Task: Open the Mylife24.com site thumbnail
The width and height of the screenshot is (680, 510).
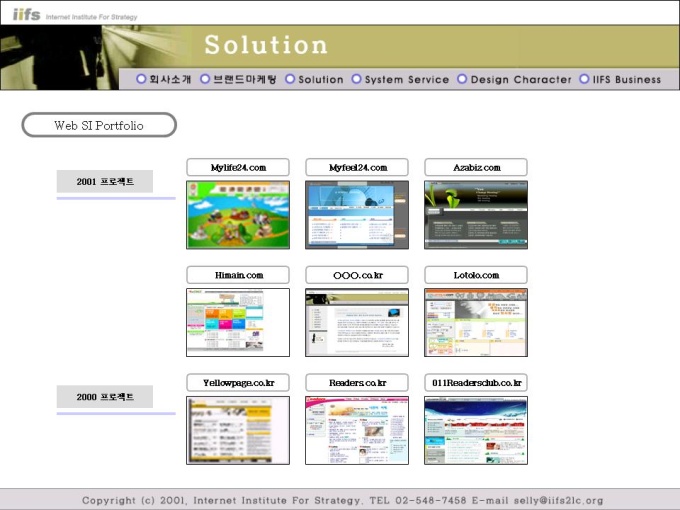Action: pos(238,215)
